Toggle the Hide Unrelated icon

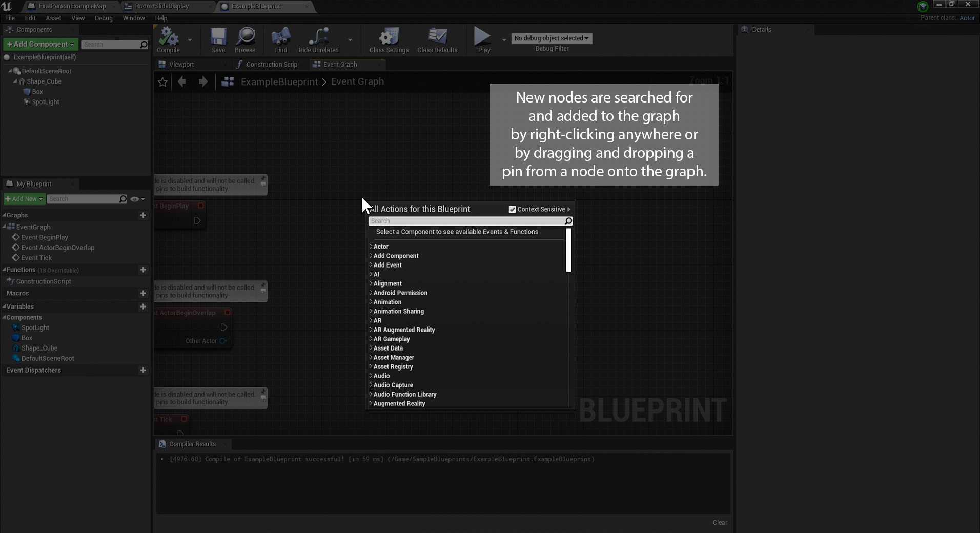(318, 37)
